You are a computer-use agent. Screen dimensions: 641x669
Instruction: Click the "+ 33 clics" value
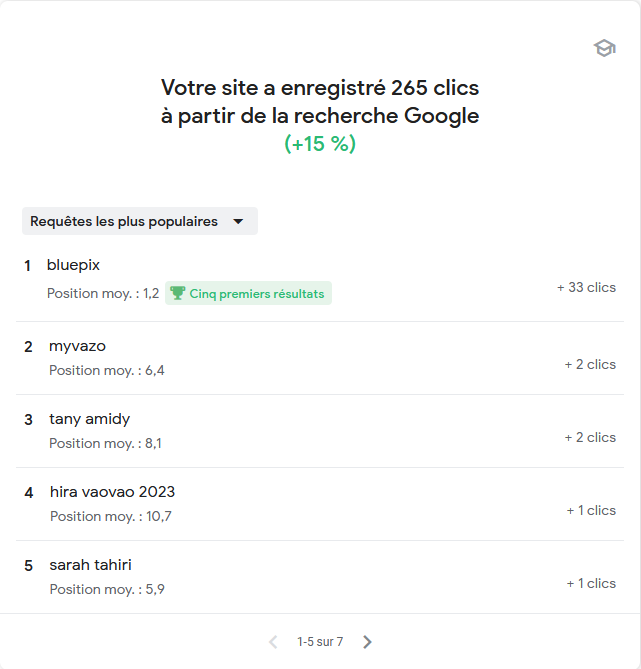[586, 287]
